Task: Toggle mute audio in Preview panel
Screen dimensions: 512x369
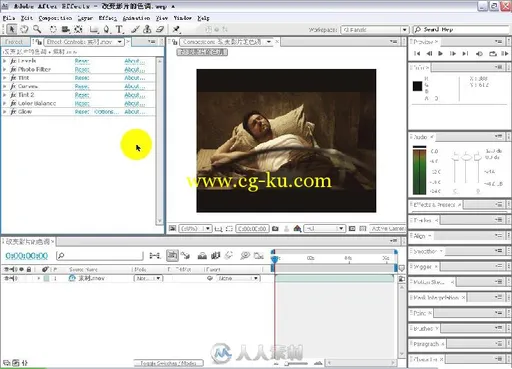Action: coord(479,53)
